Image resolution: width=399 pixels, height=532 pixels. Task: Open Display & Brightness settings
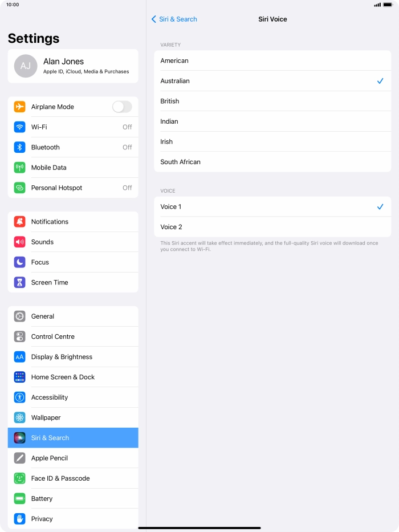point(73,357)
